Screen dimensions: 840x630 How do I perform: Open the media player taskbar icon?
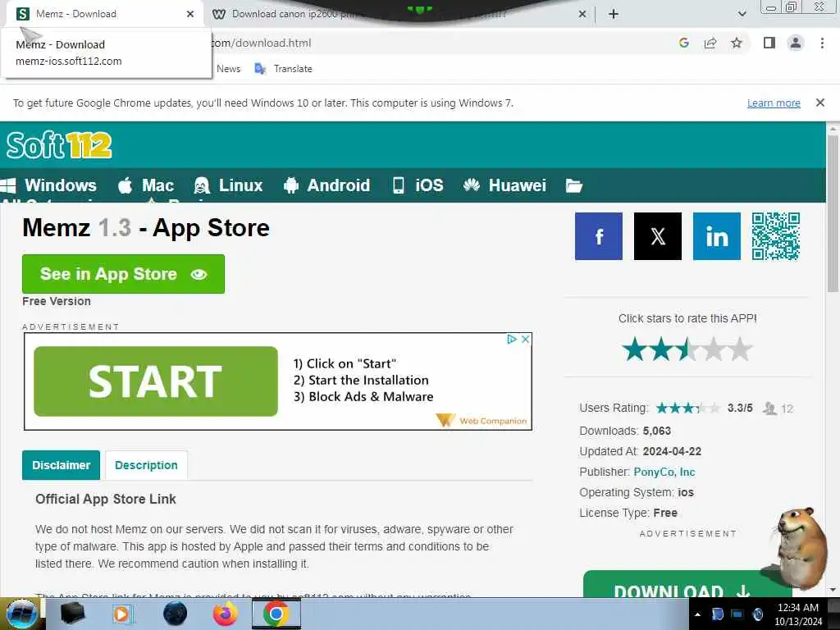pos(122,614)
